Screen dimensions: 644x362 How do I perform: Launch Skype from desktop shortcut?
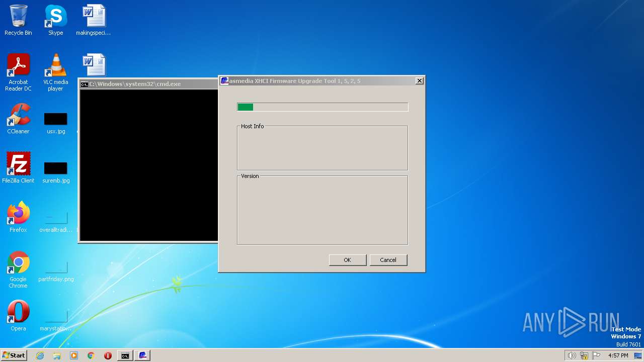point(55,20)
